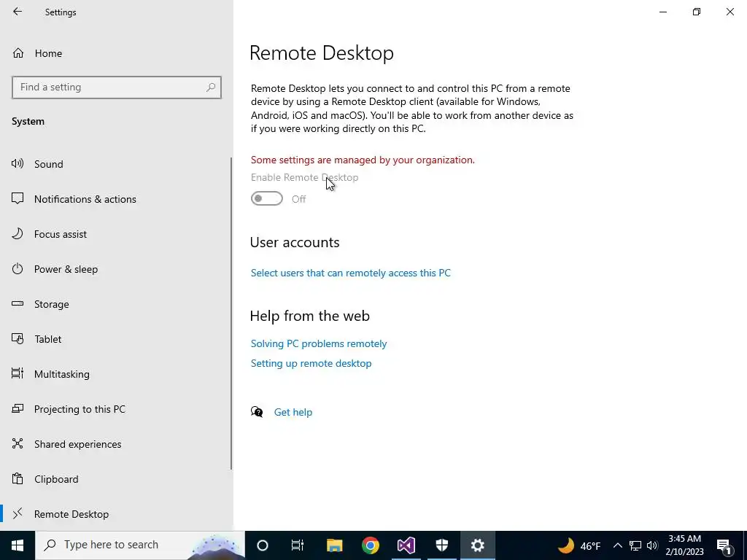Click the Get help chat icon
The width and height of the screenshot is (747, 560).
[257, 412]
